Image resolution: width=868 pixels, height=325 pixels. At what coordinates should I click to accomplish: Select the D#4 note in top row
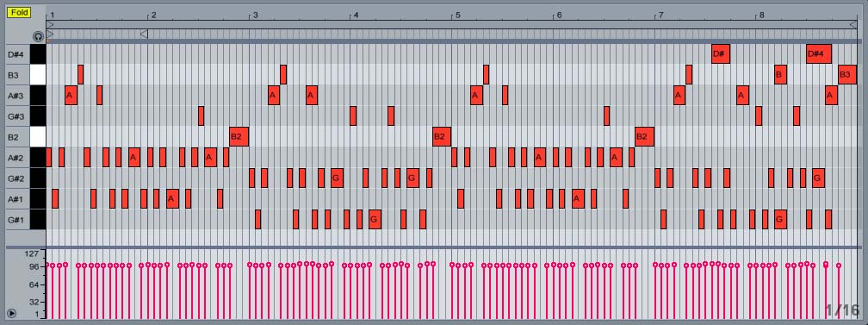click(819, 53)
